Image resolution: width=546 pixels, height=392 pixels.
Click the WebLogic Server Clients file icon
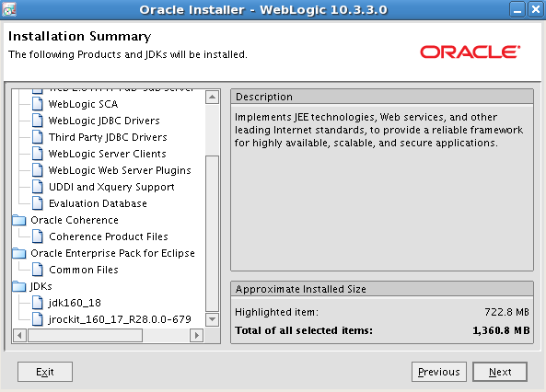coord(38,154)
